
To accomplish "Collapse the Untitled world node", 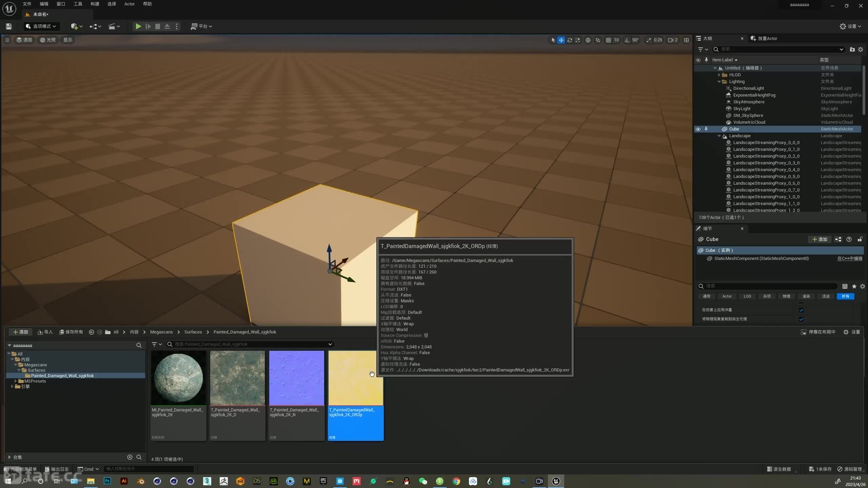I will pyautogui.click(x=715, y=68).
